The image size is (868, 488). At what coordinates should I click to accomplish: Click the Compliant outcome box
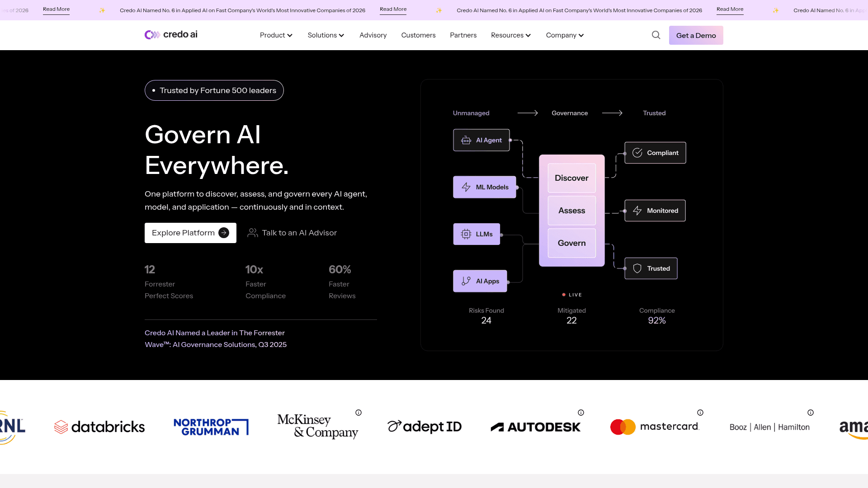tap(655, 153)
